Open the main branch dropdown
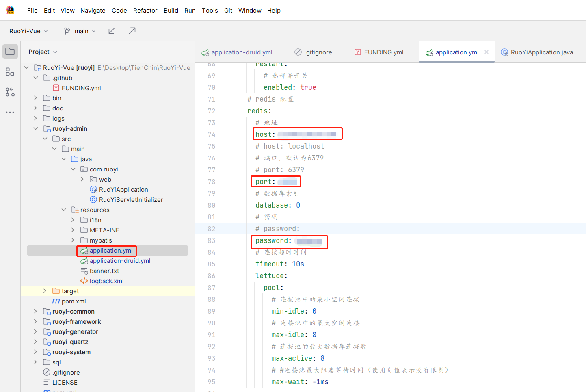586x392 pixels. pyautogui.click(x=80, y=31)
